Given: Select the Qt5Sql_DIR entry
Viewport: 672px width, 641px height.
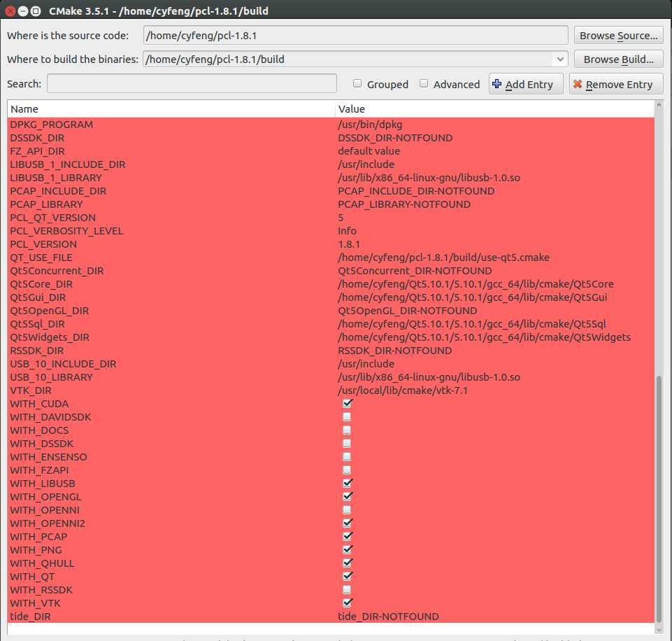Looking at the screenshot, I should (x=331, y=324).
